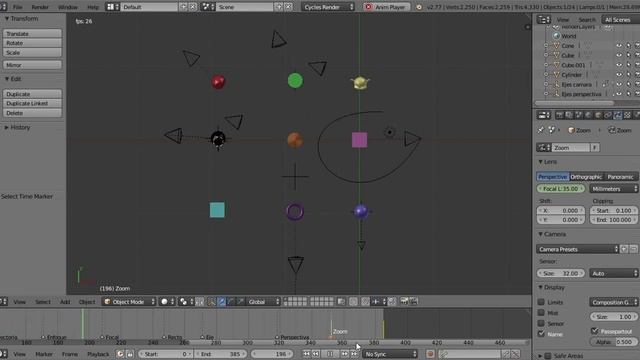
Task: Select the Orthographic lens tab
Action: [x=586, y=177]
